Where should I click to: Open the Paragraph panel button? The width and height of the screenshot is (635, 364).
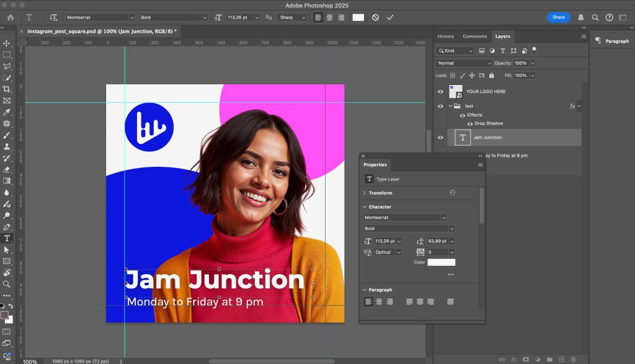coord(611,41)
